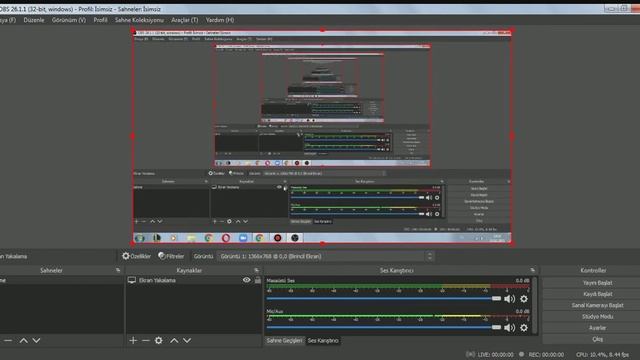Remove source with minus icon in Kaynaklar
The height and width of the screenshot is (360, 640).
coord(146,340)
